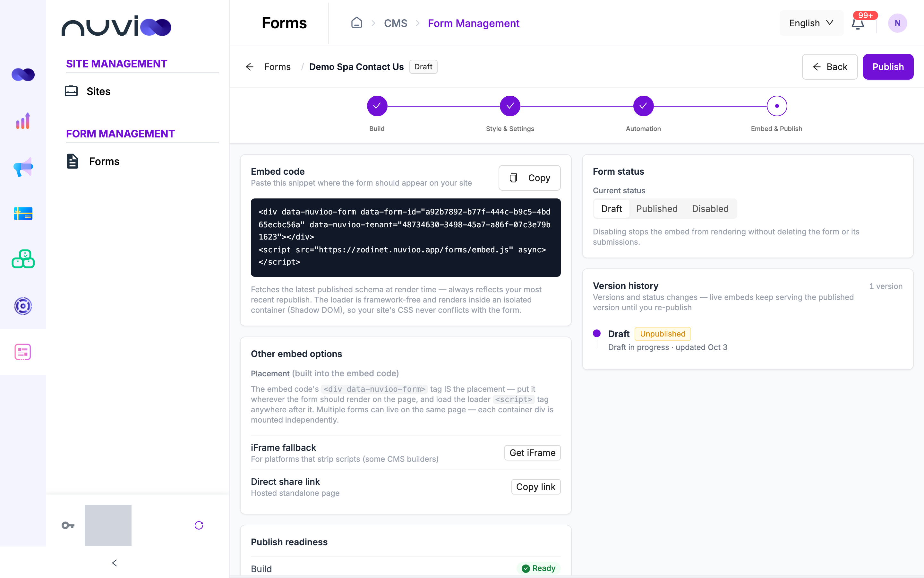Screen dimensions: 924x578
Task: Open the payment card sidebar icon
Action: coord(23,213)
